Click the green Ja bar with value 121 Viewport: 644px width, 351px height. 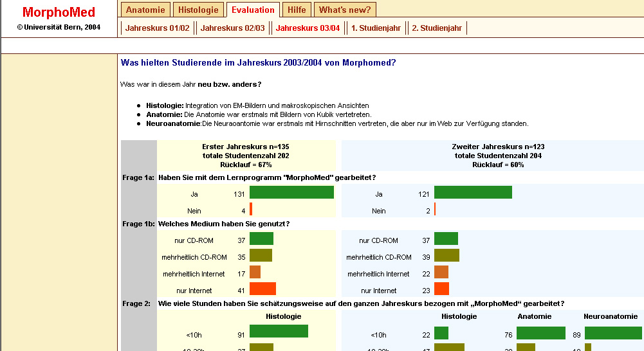(473, 192)
